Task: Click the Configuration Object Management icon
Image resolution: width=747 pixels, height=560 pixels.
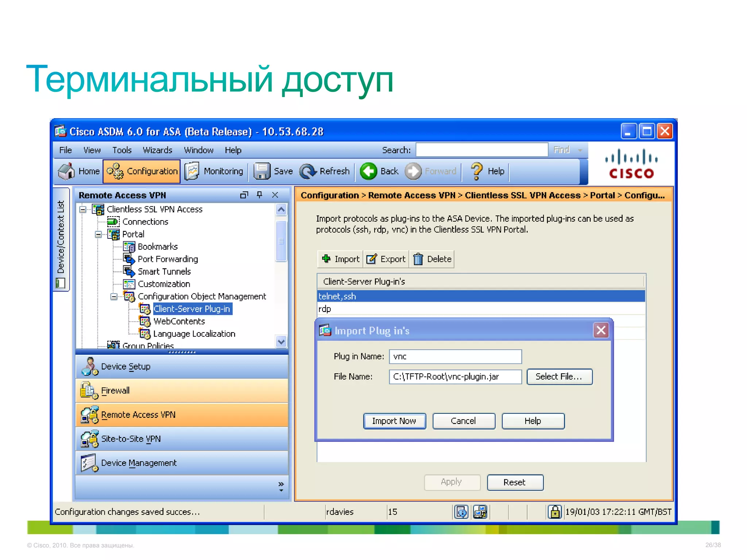Action: pyautogui.click(x=129, y=296)
